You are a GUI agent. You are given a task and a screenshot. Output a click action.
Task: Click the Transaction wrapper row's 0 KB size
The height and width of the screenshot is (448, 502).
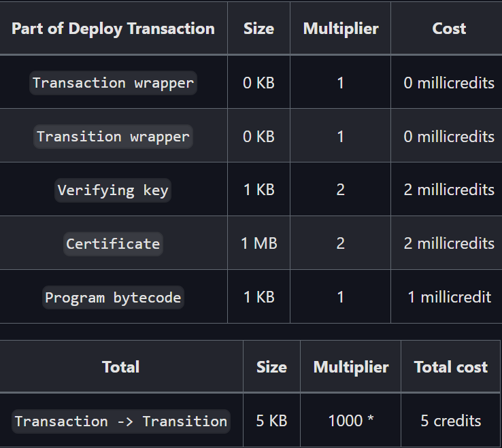(x=259, y=83)
